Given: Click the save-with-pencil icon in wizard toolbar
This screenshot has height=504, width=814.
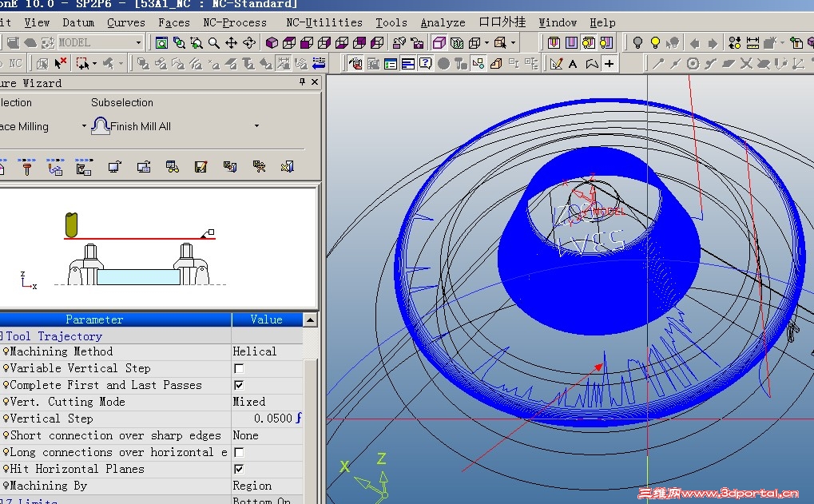Looking at the screenshot, I should pyautogui.click(x=201, y=167).
